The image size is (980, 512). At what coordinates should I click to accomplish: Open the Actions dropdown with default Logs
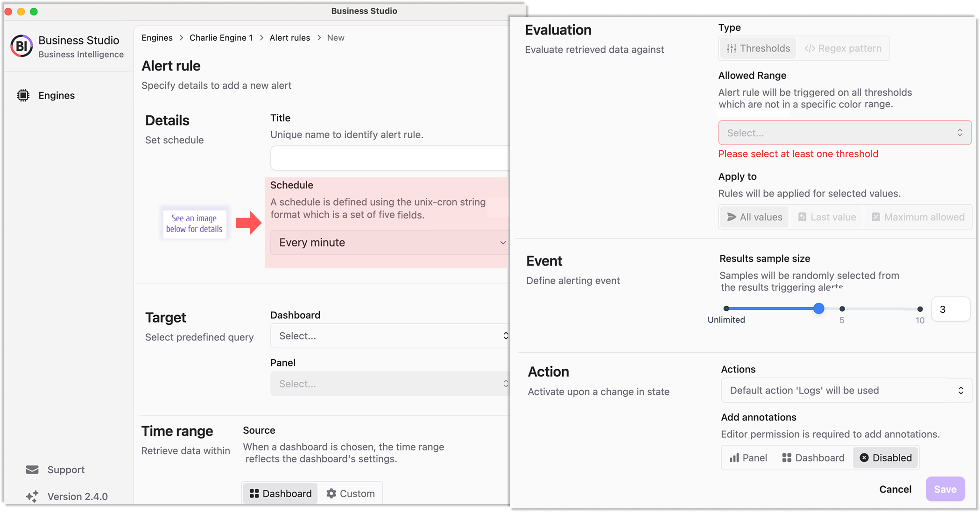846,390
